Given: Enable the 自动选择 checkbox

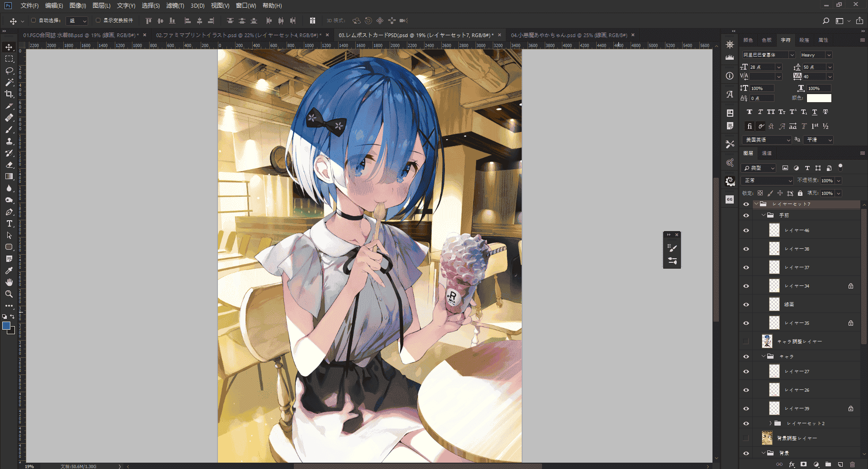Looking at the screenshot, I should (x=33, y=20).
